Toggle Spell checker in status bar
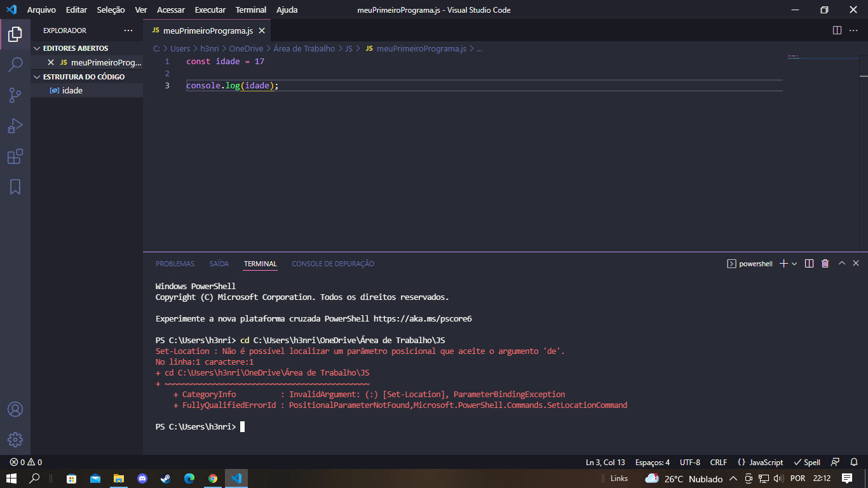The width and height of the screenshot is (868, 488). [807, 462]
